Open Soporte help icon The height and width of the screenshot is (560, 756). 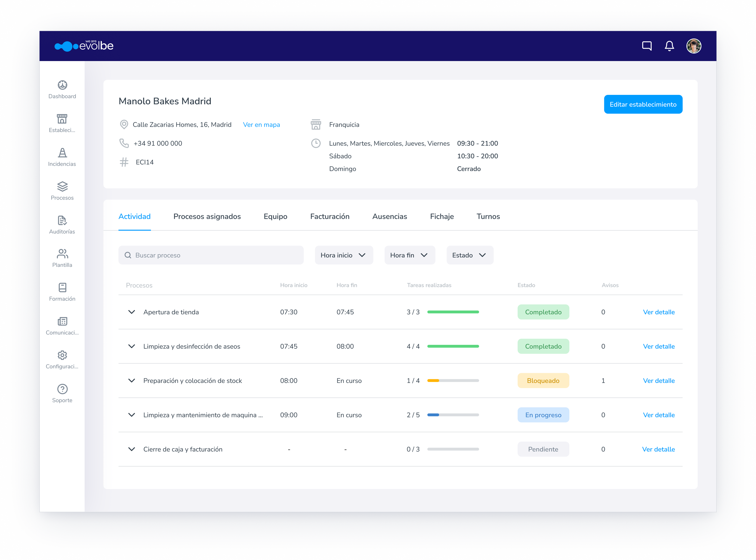point(62,389)
